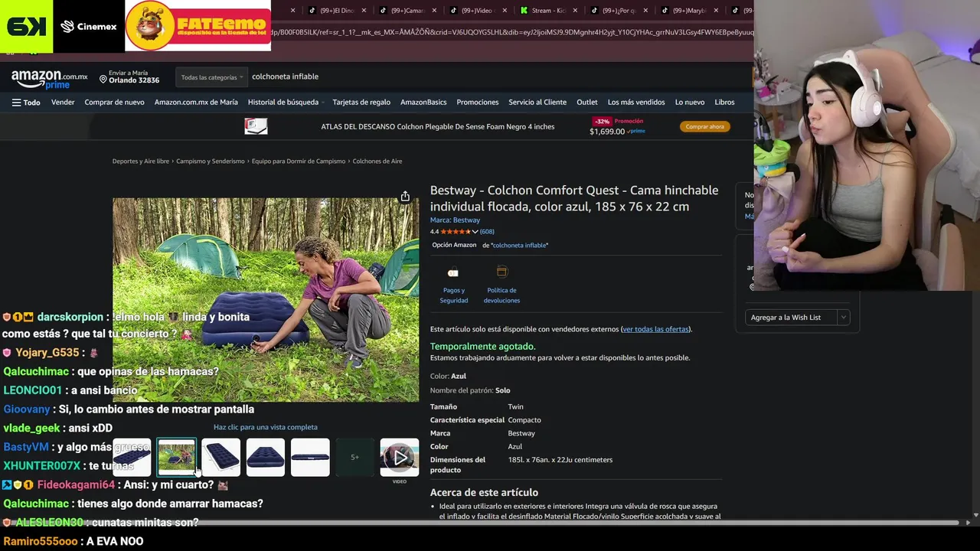Expand the star rating popover arrow
The height and width of the screenshot is (551, 980).
tap(475, 231)
